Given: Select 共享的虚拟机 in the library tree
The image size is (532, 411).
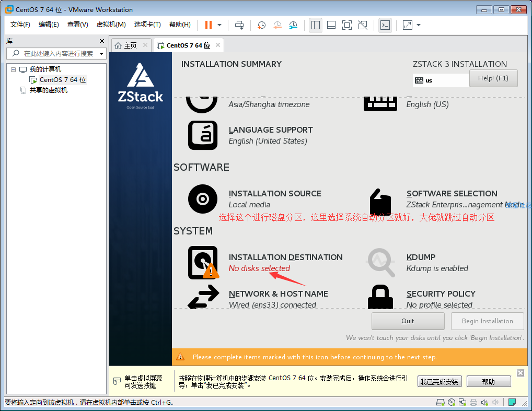Looking at the screenshot, I should point(49,90).
